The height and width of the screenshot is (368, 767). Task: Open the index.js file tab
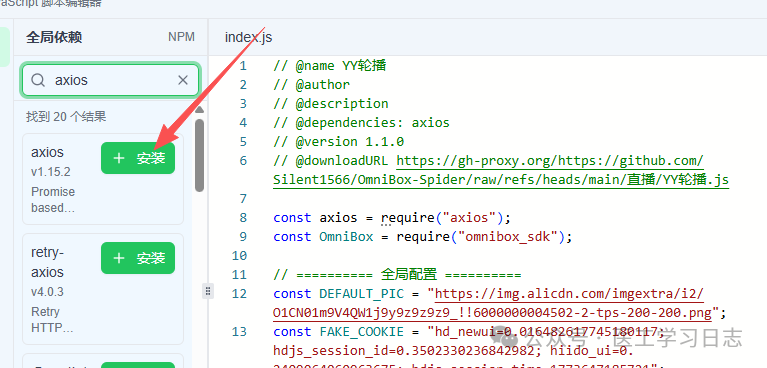pos(248,37)
